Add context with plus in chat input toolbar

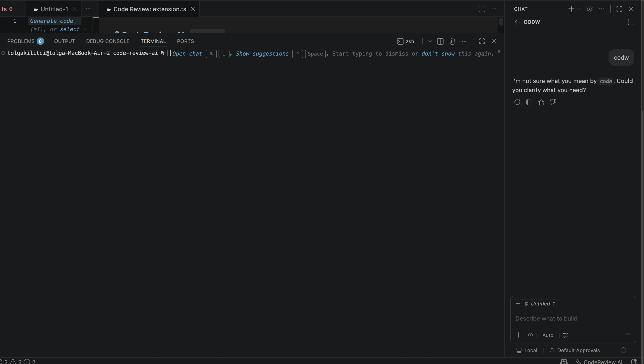(518, 335)
